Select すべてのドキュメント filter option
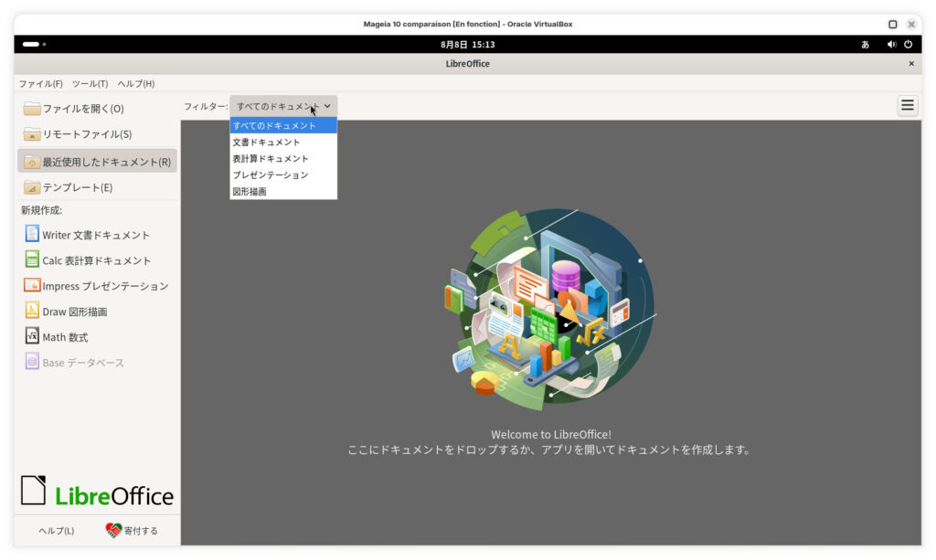 (x=283, y=125)
